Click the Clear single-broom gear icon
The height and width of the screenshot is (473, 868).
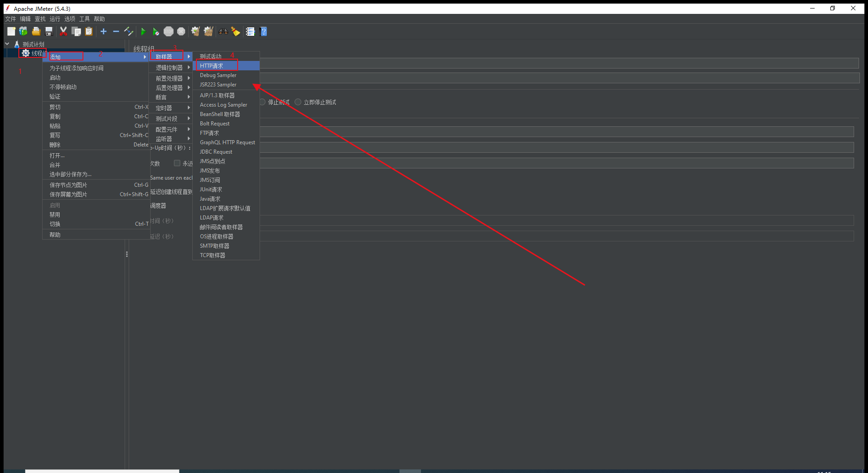[195, 31]
